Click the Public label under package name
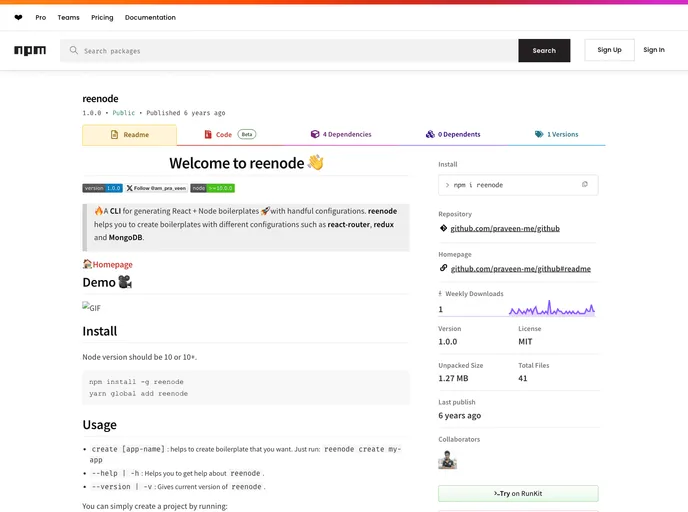Image resolution: width=688 pixels, height=512 pixels. pyautogui.click(x=124, y=113)
